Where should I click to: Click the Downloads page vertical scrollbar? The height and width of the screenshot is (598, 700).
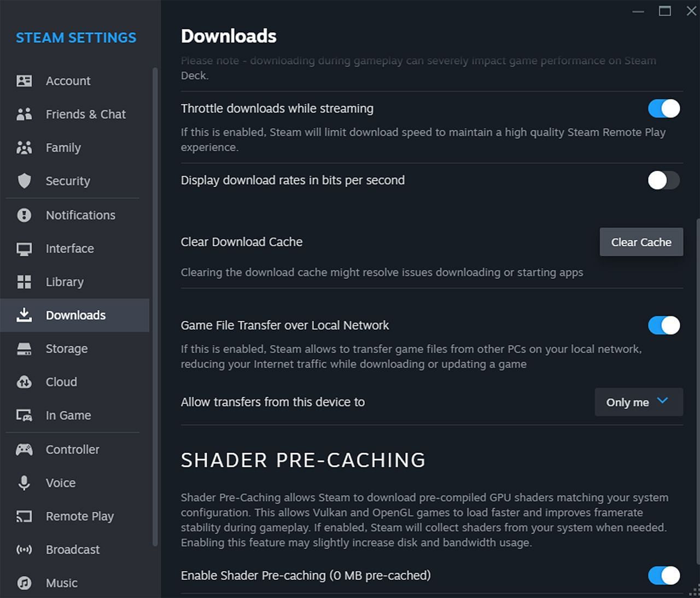[697, 391]
